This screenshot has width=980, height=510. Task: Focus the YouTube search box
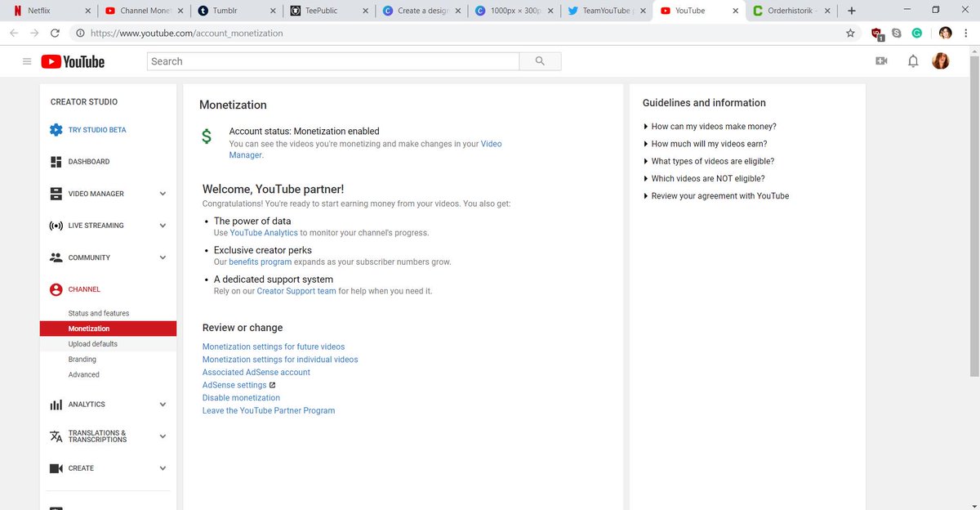tap(333, 61)
